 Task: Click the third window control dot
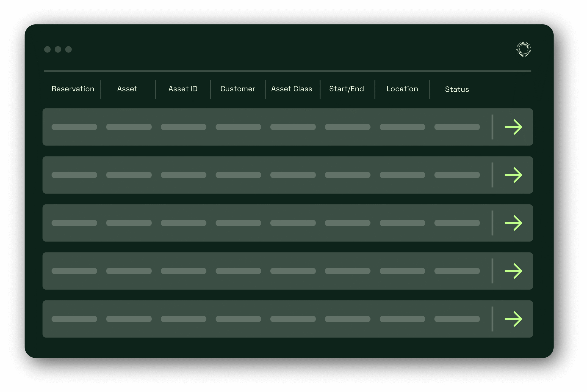(68, 49)
